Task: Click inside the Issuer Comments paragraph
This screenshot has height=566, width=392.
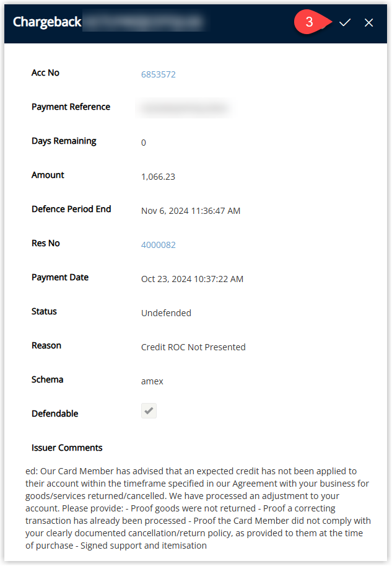Action: point(198,508)
